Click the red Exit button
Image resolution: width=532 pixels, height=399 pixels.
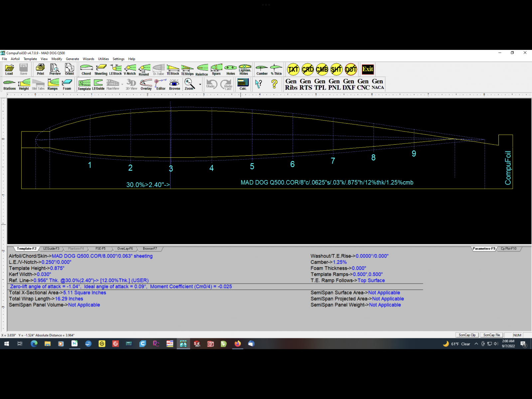coord(368,69)
